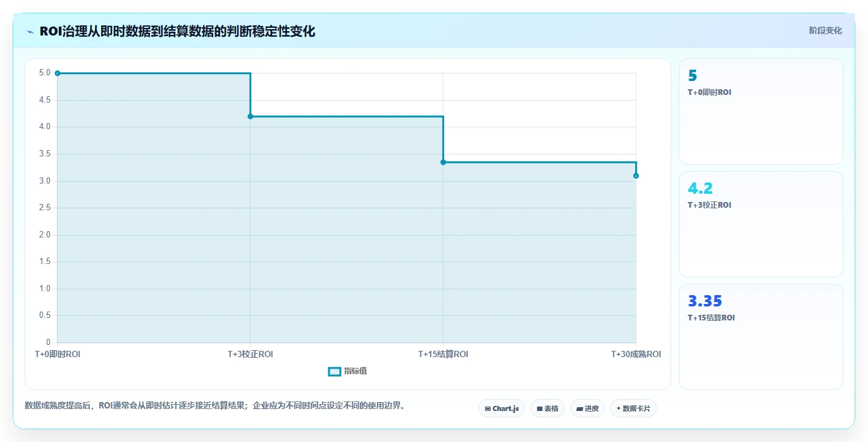The width and height of the screenshot is (868, 442).
Task: Select the Chart.js tag chip
Action: tap(502, 408)
